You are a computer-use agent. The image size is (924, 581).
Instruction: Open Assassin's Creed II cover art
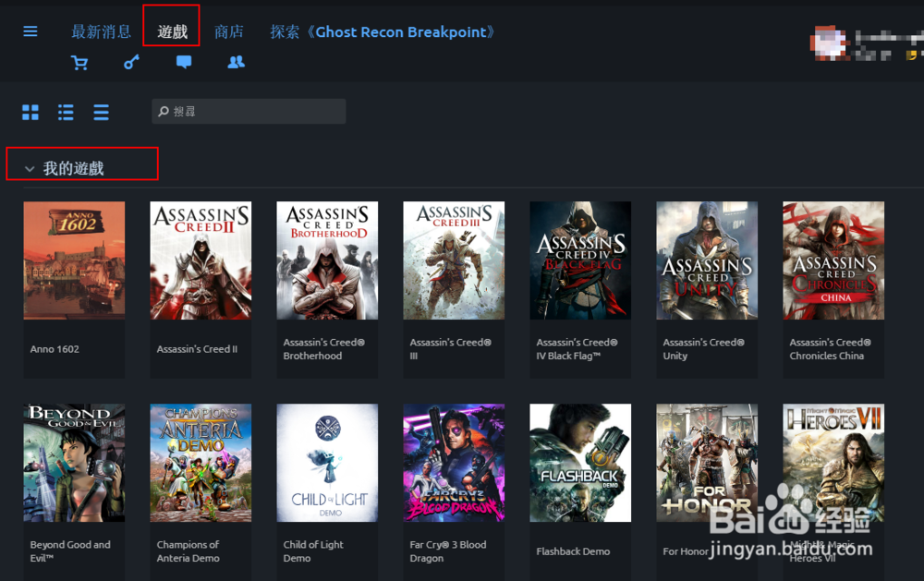[x=201, y=260]
